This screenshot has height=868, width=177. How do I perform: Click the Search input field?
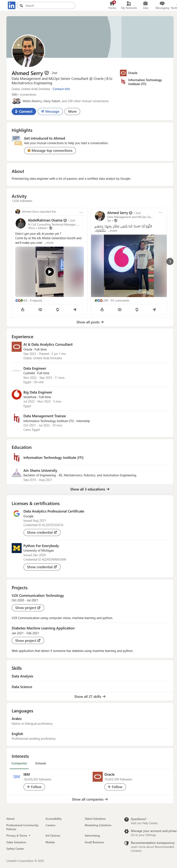(x=46, y=5)
